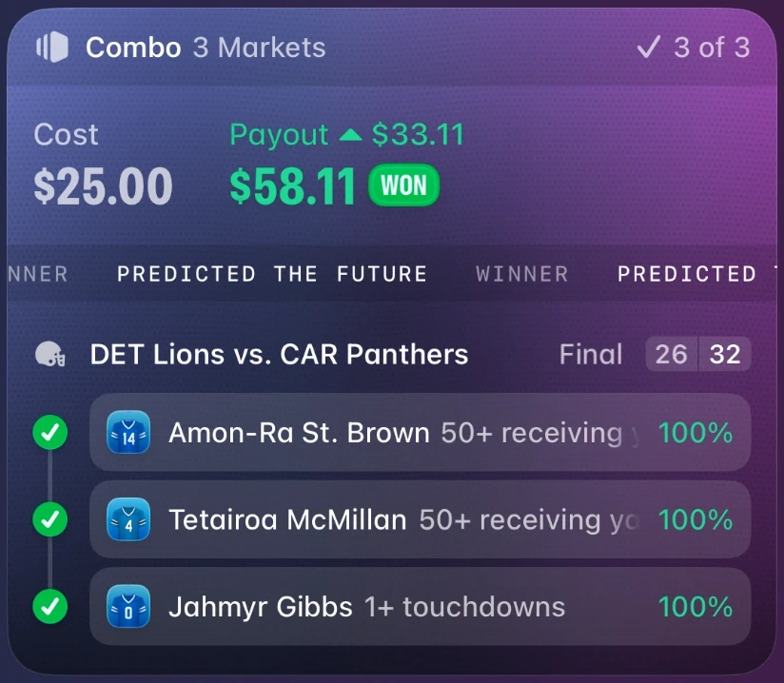This screenshot has width=784, height=683.
Task: Click the Tetairoa McMillan green check circle
Action: tap(50, 519)
